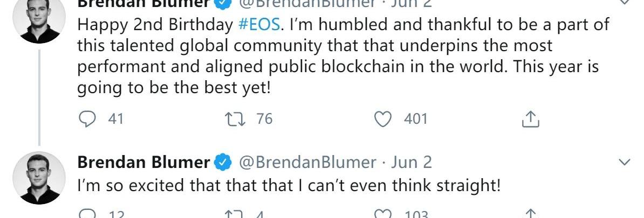Open the @BrendanBlumer handle on second tweet
The height and width of the screenshot is (218, 644).
307,162
